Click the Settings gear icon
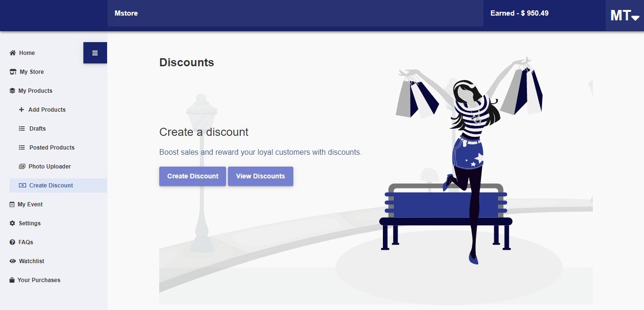Screen dimensions: 644x310 (x=12, y=223)
